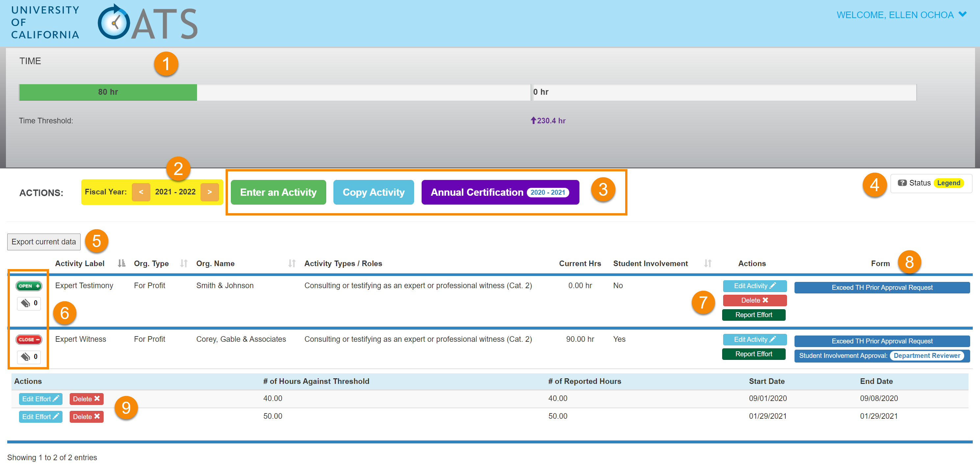Click the green 80 hr progress bar
980x475 pixels.
coord(108,92)
